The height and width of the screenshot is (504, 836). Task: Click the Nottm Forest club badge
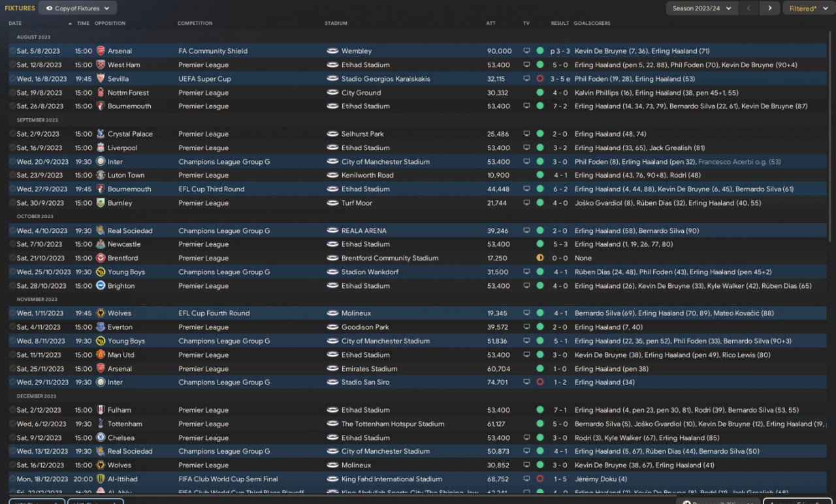[101, 93]
